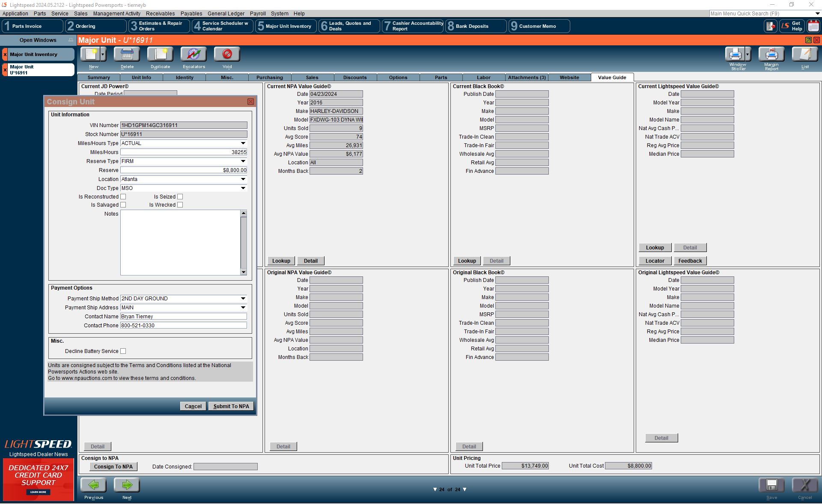Click Cancel in Consign Unit dialog

193,406
